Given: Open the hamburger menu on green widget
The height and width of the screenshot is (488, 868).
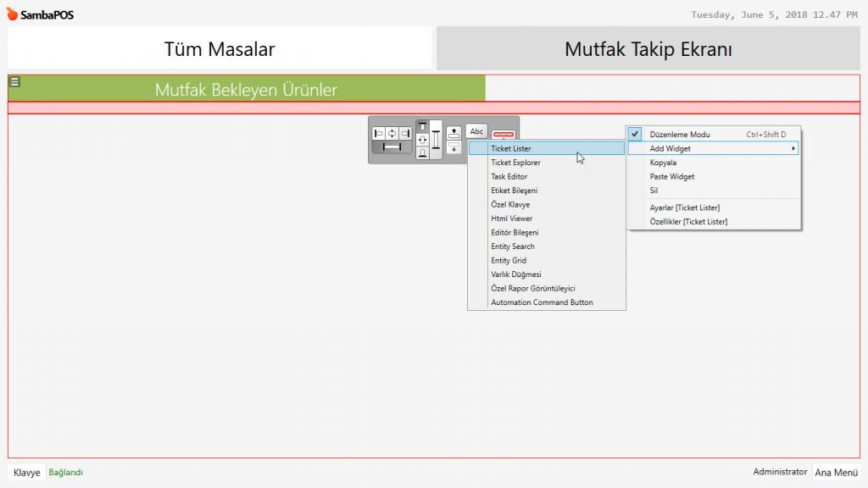Looking at the screenshot, I should [x=14, y=82].
